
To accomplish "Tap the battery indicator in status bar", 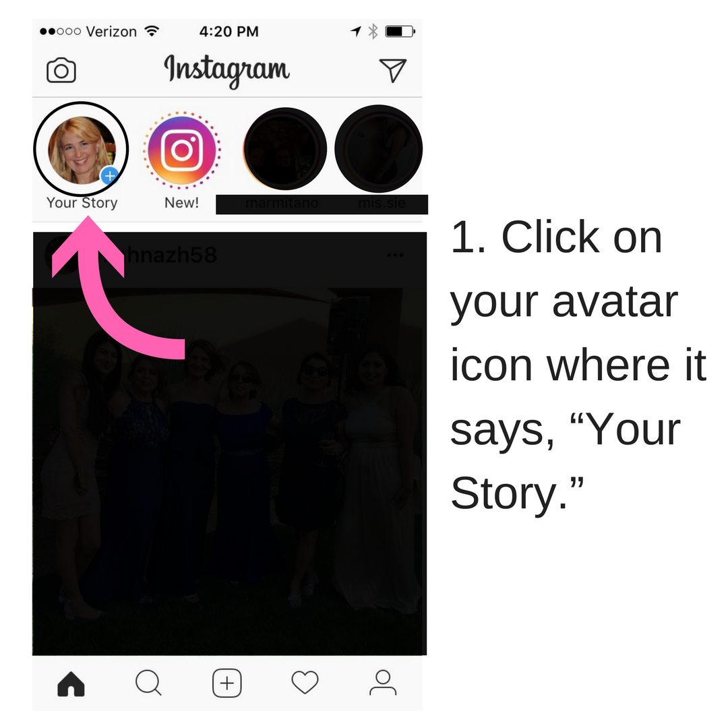I will click(400, 31).
